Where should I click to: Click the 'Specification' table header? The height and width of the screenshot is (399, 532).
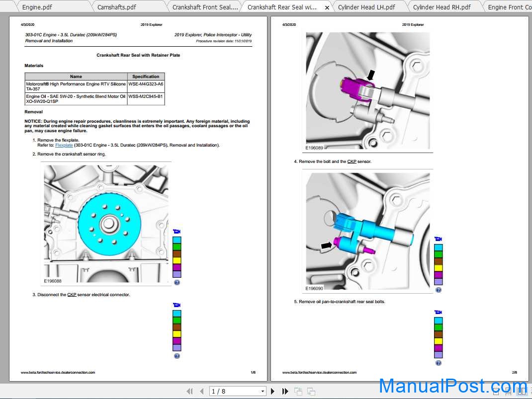146,77
